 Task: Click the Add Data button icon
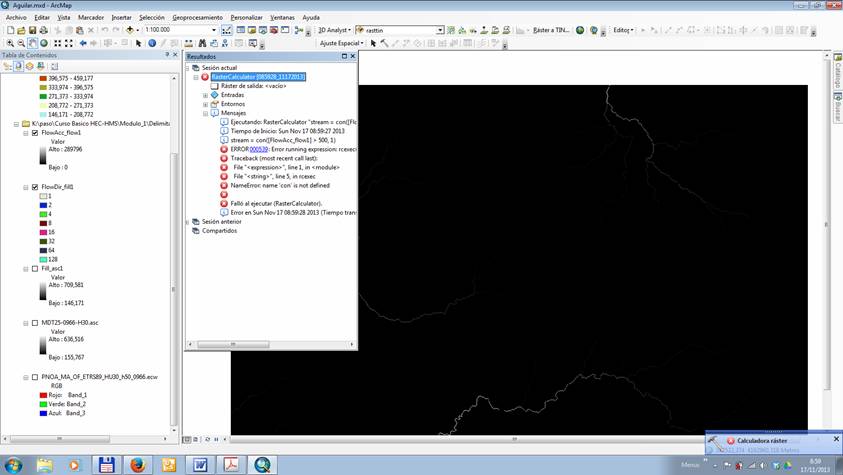point(131,30)
